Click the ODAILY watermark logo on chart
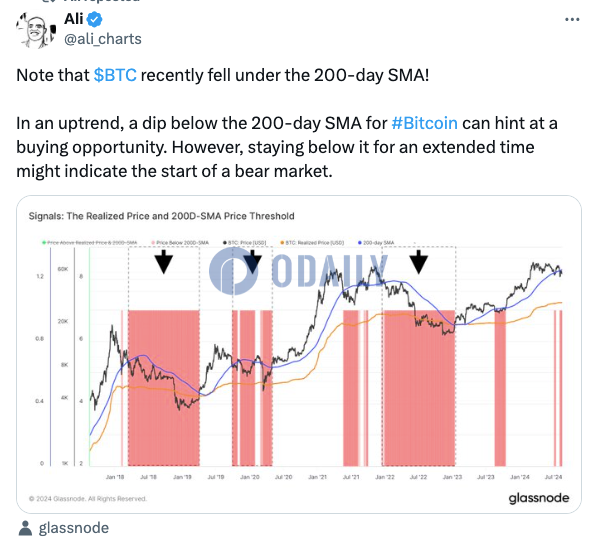 299,270
